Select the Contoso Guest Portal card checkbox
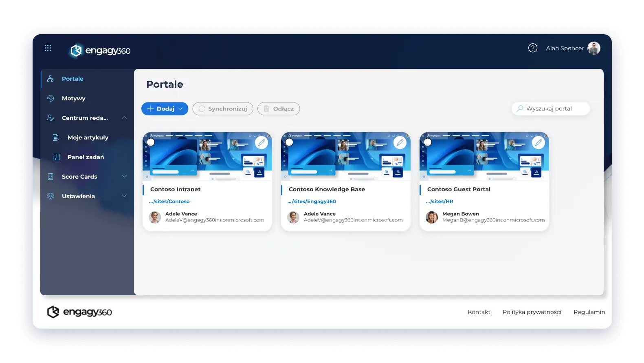Viewport: 644px width, 363px height. pyautogui.click(x=428, y=142)
